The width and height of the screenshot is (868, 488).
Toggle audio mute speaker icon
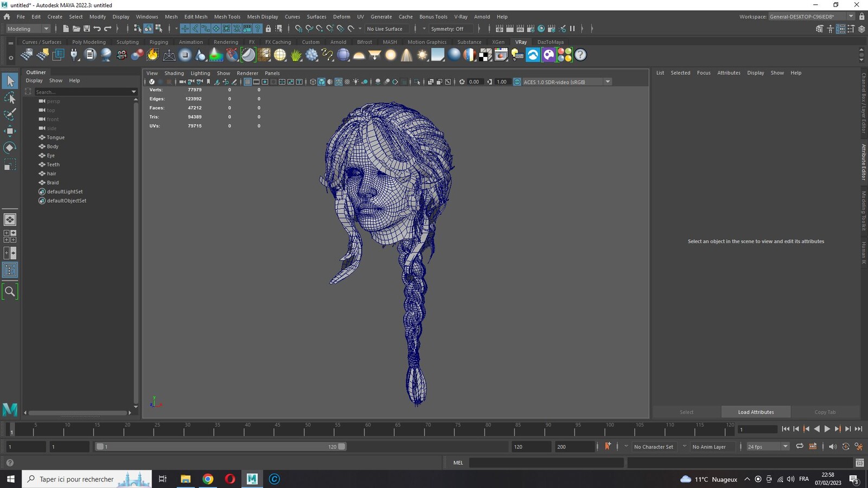833,446
